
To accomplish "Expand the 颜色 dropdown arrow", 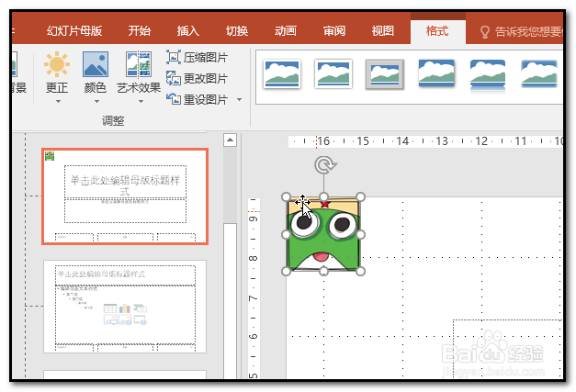I will click(96, 101).
